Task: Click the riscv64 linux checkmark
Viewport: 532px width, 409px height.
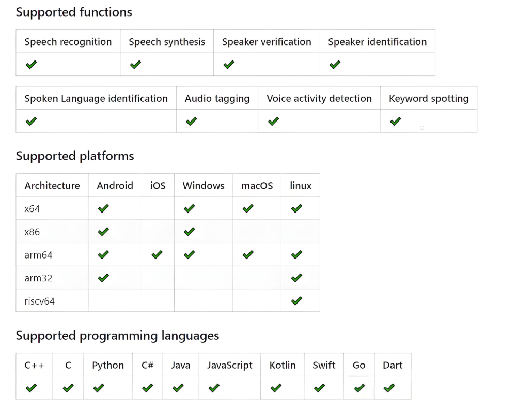Action: point(296,300)
